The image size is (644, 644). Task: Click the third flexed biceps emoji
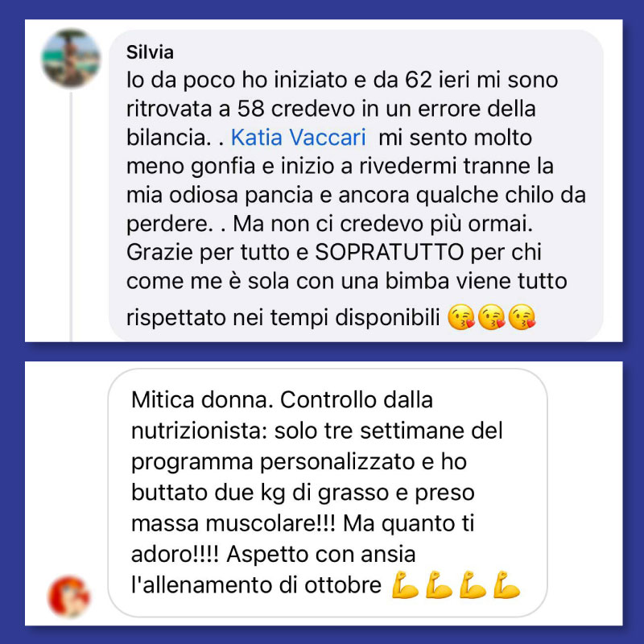pyautogui.click(x=473, y=585)
